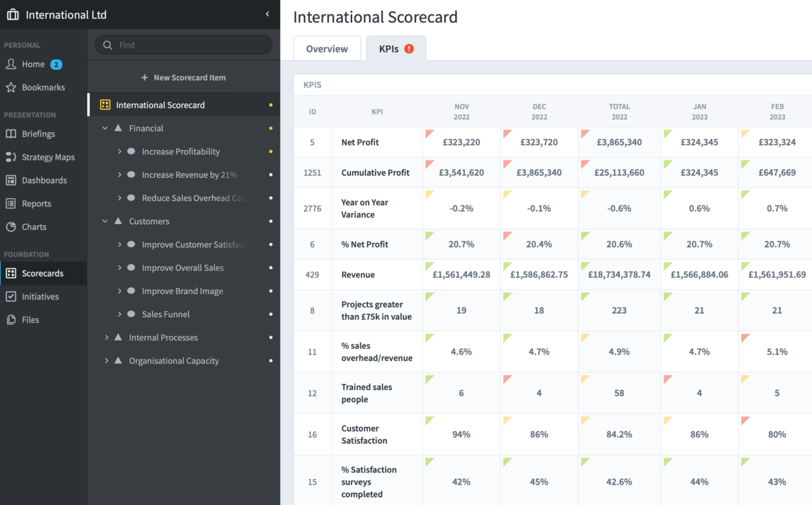This screenshot has height=505, width=812.
Task: Switch to the Overview tab
Action: [x=326, y=48]
